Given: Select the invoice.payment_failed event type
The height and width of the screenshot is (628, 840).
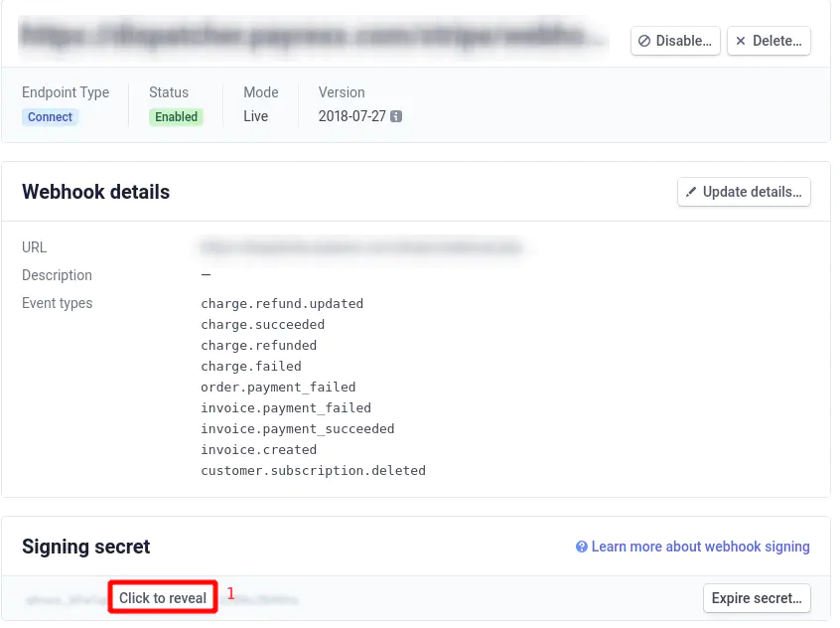Looking at the screenshot, I should pyautogui.click(x=286, y=407).
